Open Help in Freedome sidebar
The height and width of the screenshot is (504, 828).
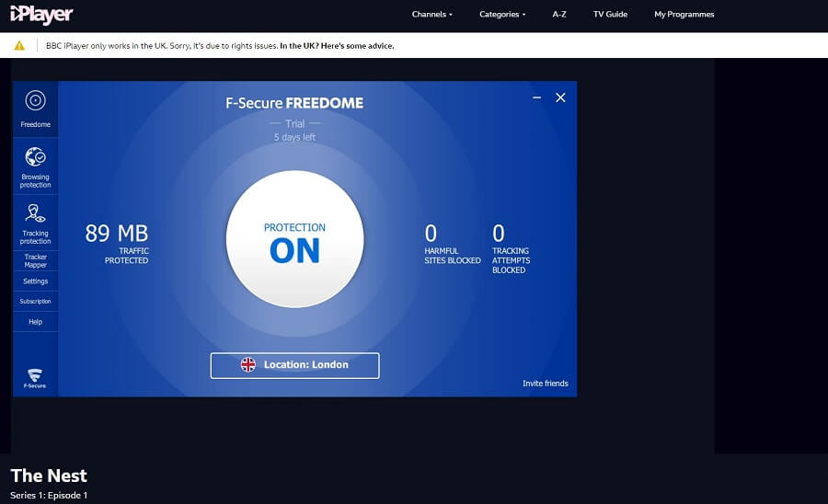[x=35, y=321]
